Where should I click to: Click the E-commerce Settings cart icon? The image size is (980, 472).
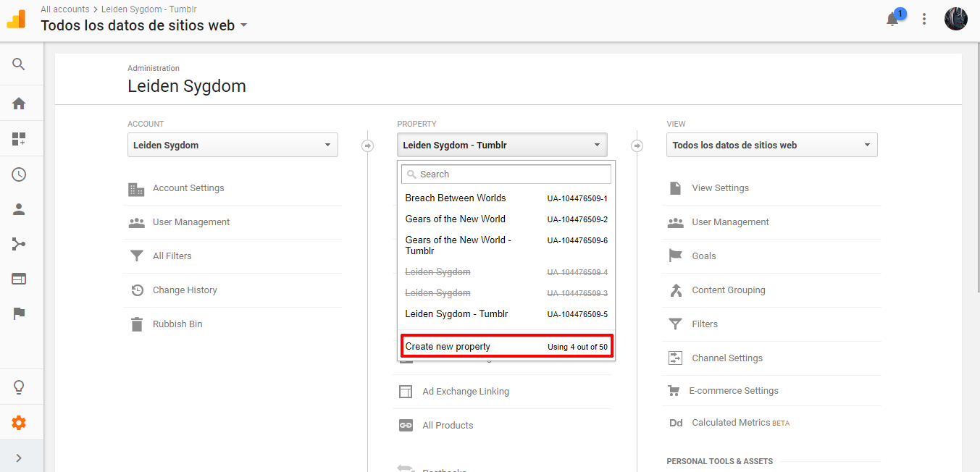tap(674, 391)
